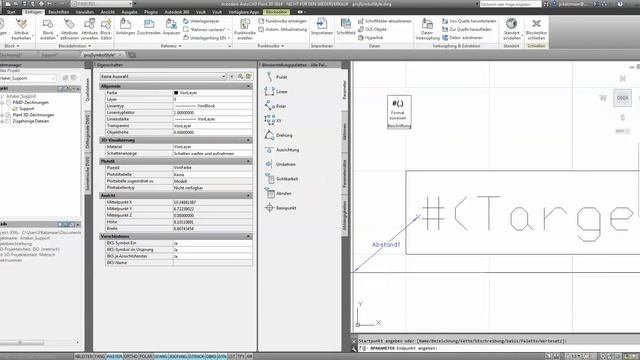
Task: Select the Zuschneiden tool
Action: point(149,27)
